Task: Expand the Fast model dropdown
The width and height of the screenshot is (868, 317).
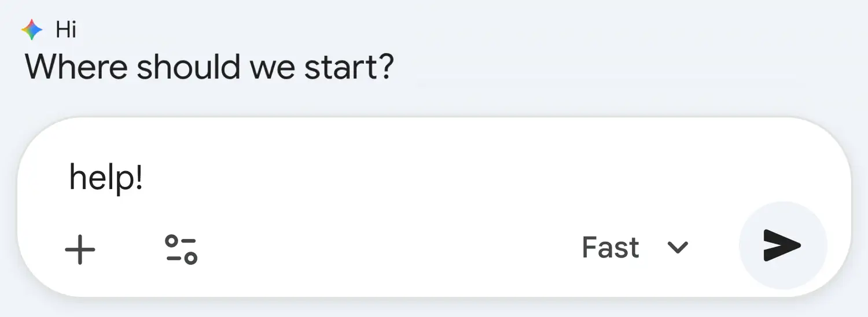Action: pos(635,248)
